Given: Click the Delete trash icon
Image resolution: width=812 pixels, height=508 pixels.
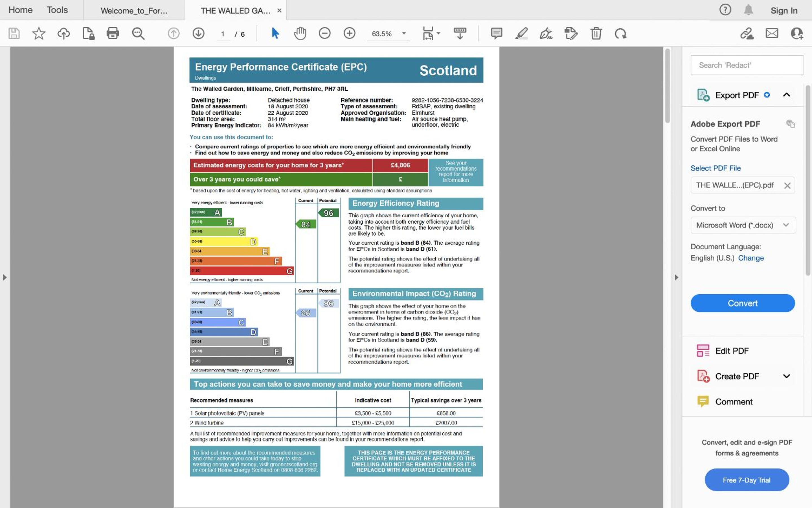Looking at the screenshot, I should click(x=596, y=33).
